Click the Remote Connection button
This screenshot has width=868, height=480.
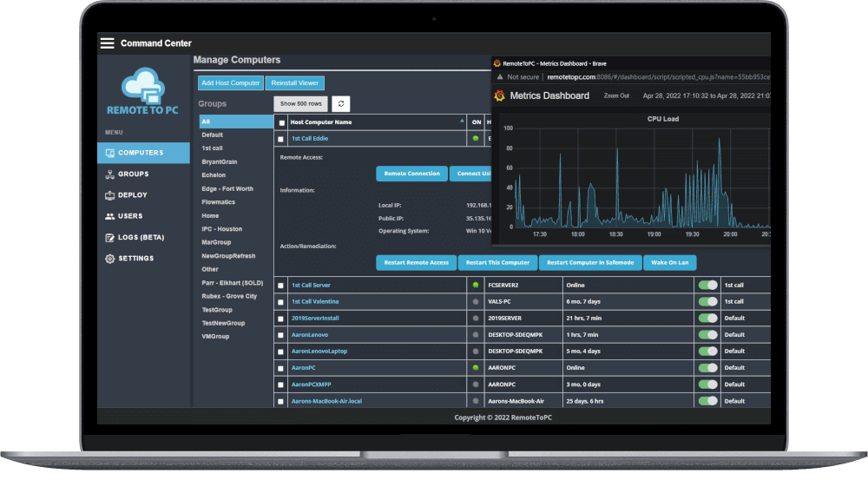tap(411, 174)
